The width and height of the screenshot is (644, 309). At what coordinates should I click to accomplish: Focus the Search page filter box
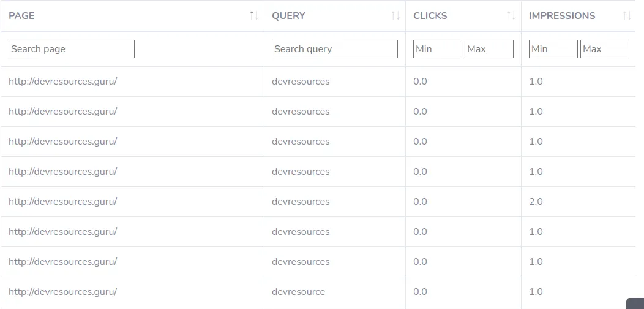pyautogui.click(x=72, y=49)
